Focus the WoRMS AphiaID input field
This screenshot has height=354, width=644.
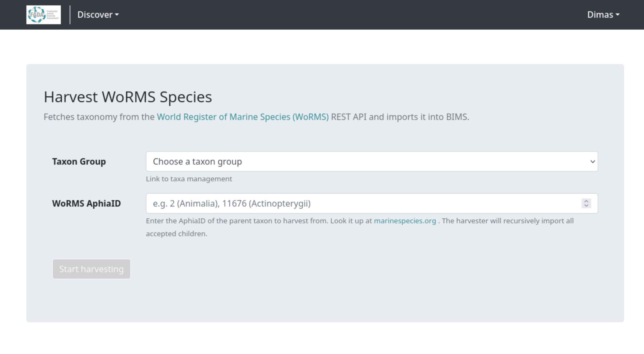pyautogui.click(x=372, y=203)
